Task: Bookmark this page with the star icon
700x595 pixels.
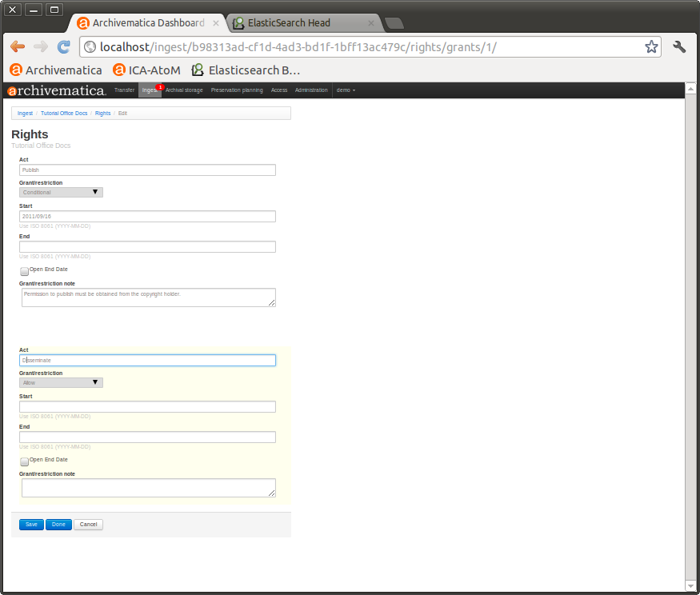Action: point(651,47)
